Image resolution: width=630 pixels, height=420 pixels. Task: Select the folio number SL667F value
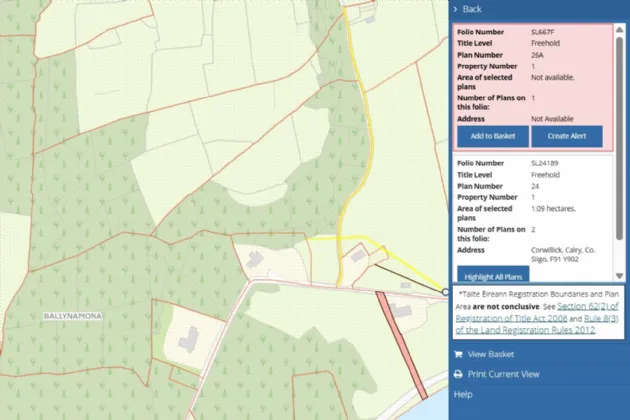(x=545, y=33)
